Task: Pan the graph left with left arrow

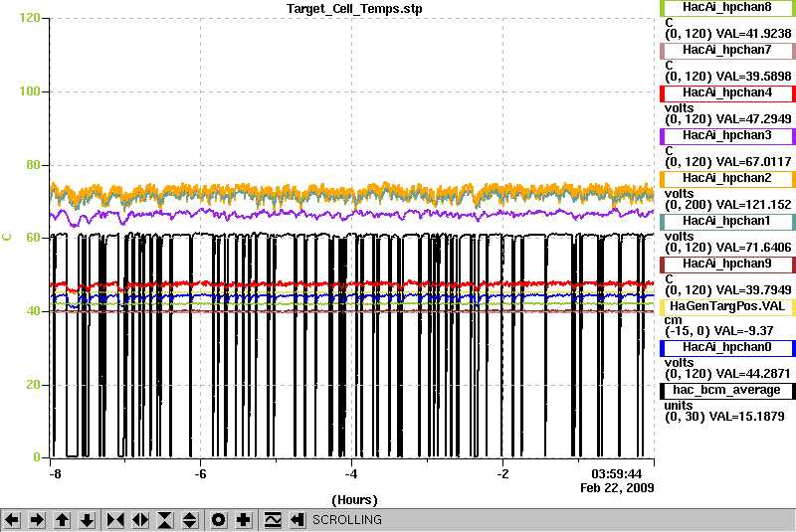Action: coord(12,520)
